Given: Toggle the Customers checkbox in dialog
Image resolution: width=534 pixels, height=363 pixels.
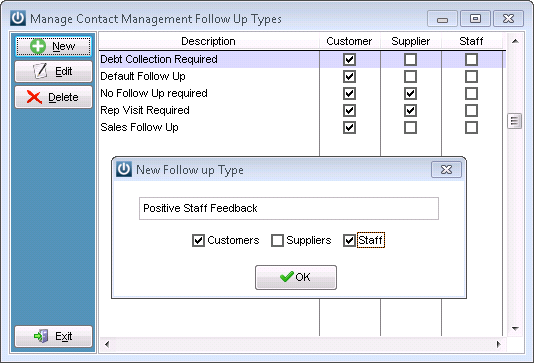Looking at the screenshot, I should point(198,240).
